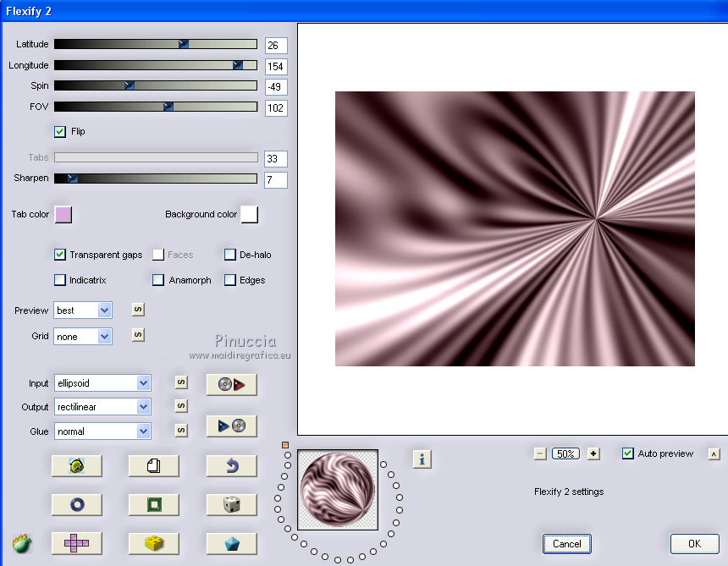This screenshot has width=728, height=566.
Task: Click the colorful globe icon button
Action: pos(76,465)
